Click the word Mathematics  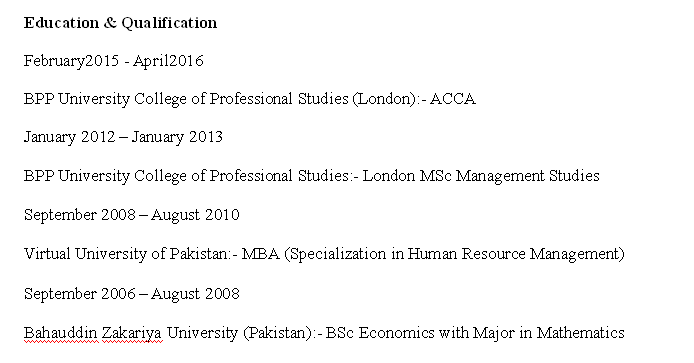(580, 333)
